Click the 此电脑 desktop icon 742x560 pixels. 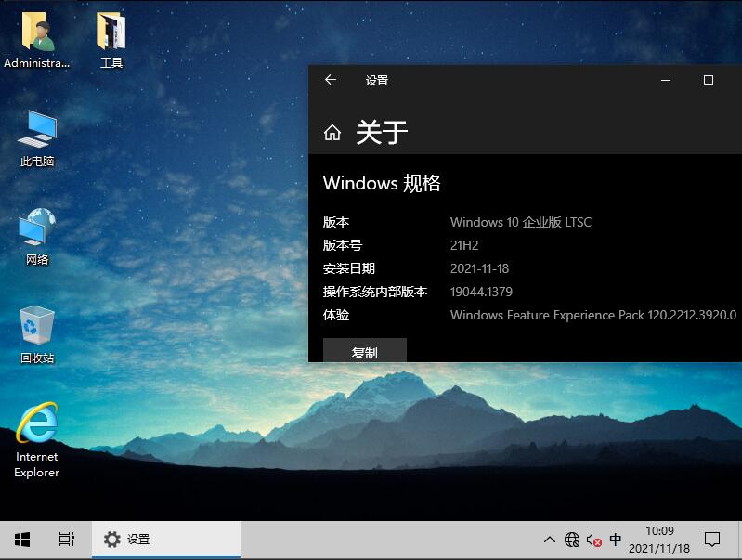[x=37, y=131]
